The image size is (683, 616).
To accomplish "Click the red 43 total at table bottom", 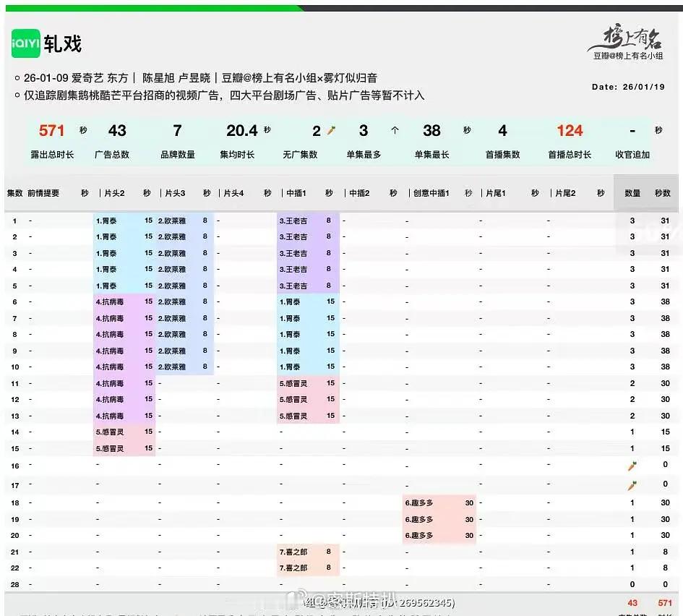I will 632,604.
